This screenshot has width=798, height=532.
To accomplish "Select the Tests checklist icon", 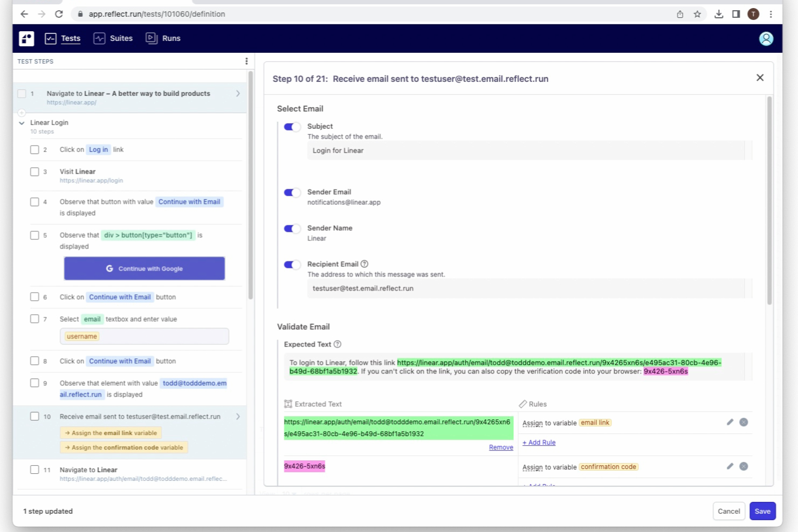I will (x=51, y=38).
